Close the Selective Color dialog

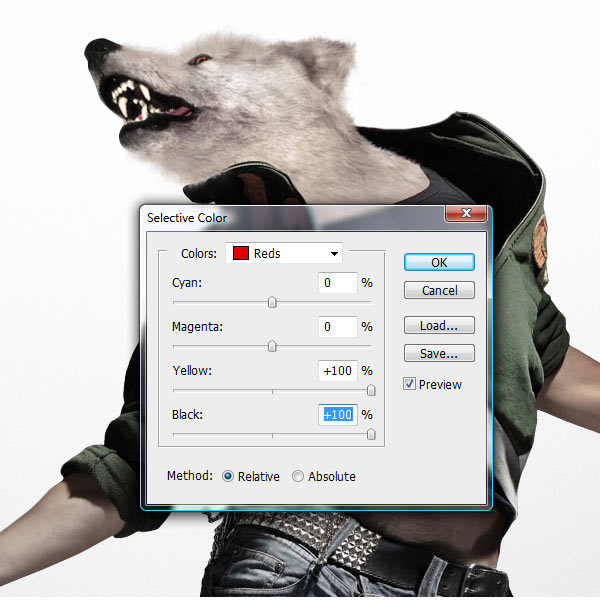466,213
